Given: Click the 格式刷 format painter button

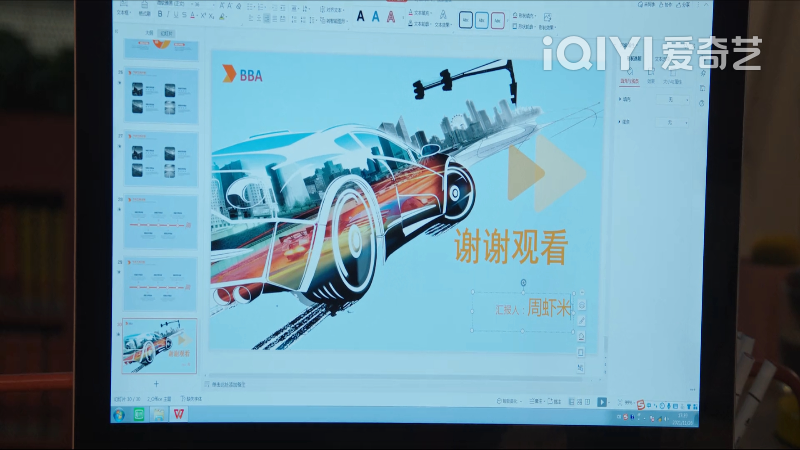Looking at the screenshot, I should point(144,10).
